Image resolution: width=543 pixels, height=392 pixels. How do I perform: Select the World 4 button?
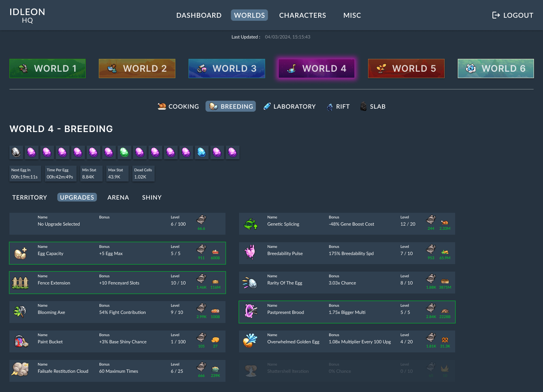point(316,68)
